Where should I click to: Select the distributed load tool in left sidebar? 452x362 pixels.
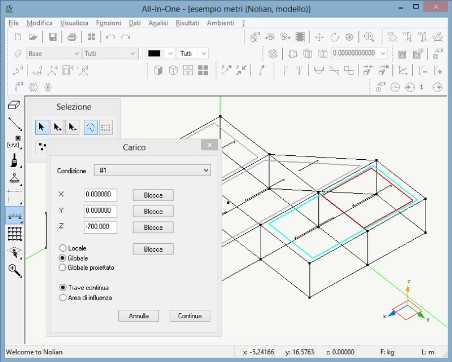pyautogui.click(x=15, y=216)
